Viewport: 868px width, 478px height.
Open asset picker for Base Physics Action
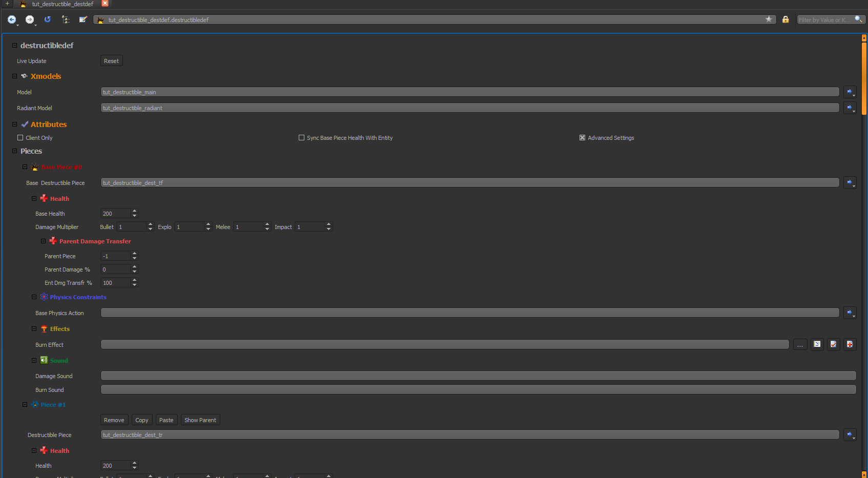(850, 313)
